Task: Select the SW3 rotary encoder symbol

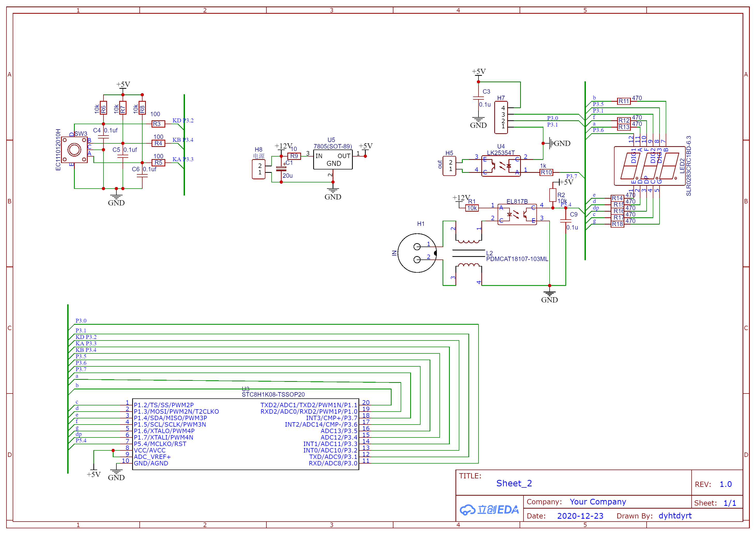Action: pos(74,150)
